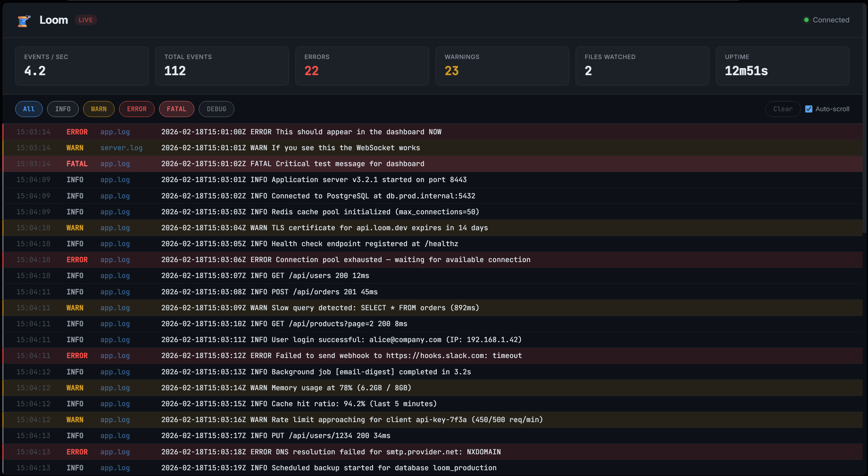Click row 'Background job [email-digest] completed'
Image resolution: width=868 pixels, height=476 pixels.
click(432, 372)
